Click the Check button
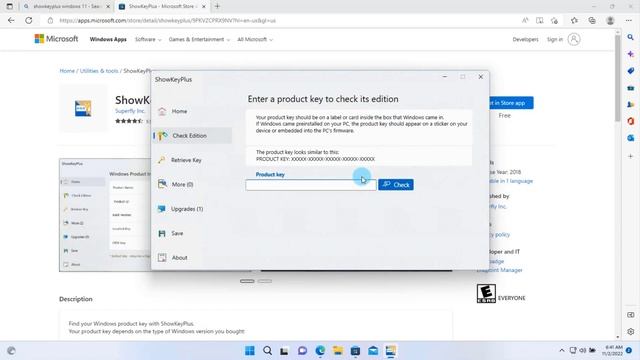This screenshot has width=640, height=360. [x=396, y=185]
